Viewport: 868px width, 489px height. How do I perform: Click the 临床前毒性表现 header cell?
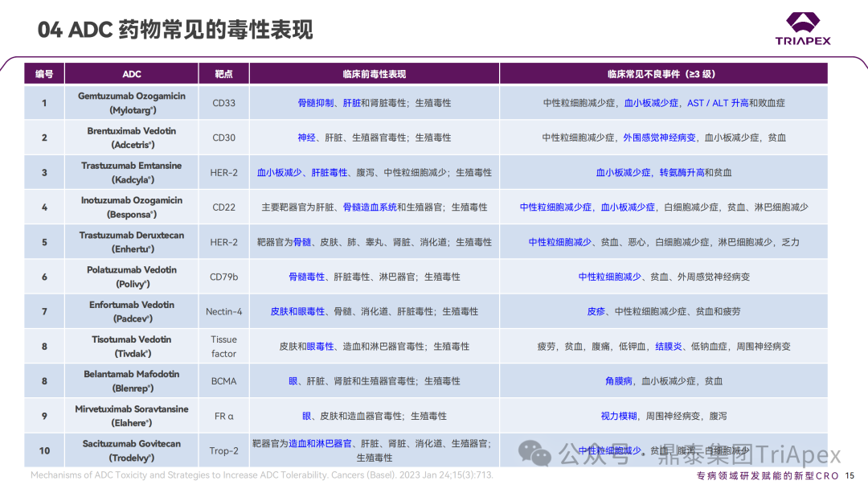click(374, 73)
